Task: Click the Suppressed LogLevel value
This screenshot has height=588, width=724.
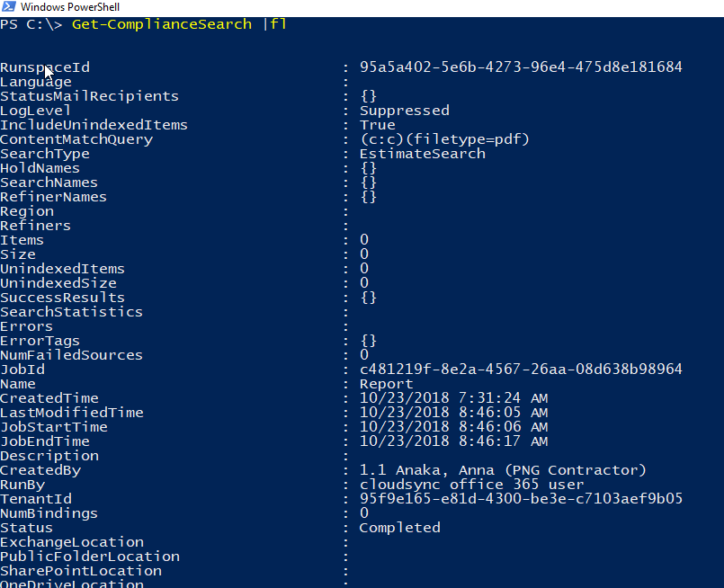Action: [404, 111]
